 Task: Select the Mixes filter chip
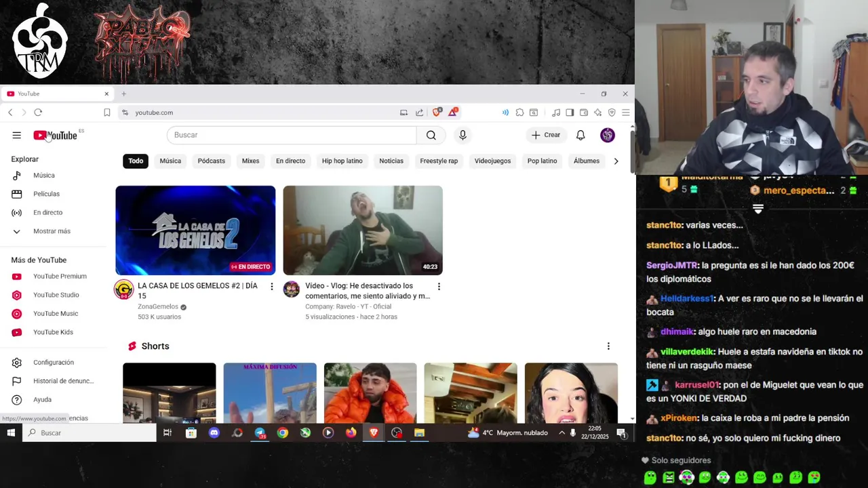[x=250, y=161]
